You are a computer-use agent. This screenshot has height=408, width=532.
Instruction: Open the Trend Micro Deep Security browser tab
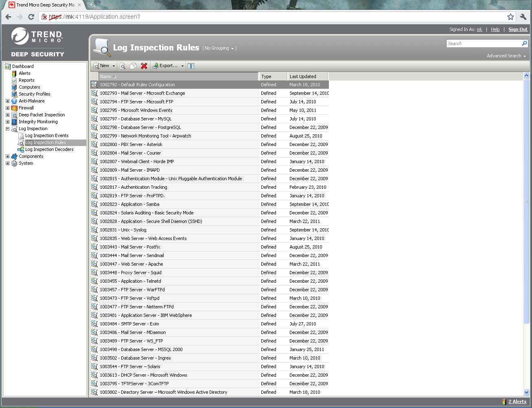45,5
